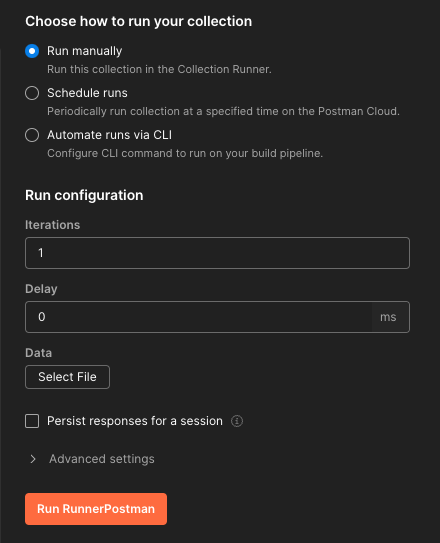Click the Collection Runner description under Run manually
The image size is (440, 543).
tap(159, 69)
